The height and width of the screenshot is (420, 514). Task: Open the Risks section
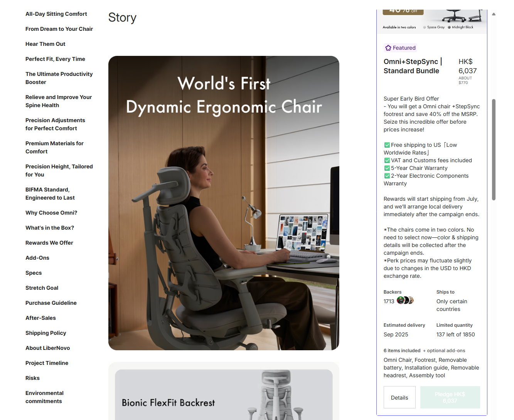[32, 378]
